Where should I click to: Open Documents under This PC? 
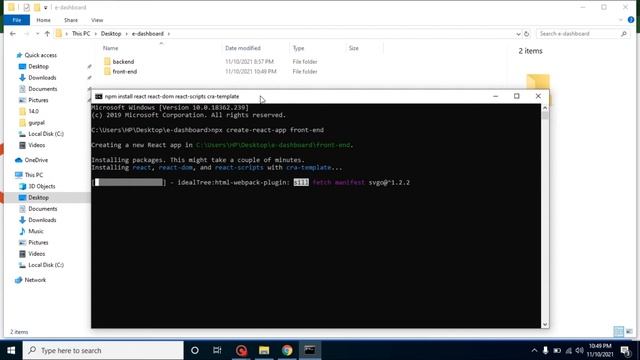click(42, 209)
